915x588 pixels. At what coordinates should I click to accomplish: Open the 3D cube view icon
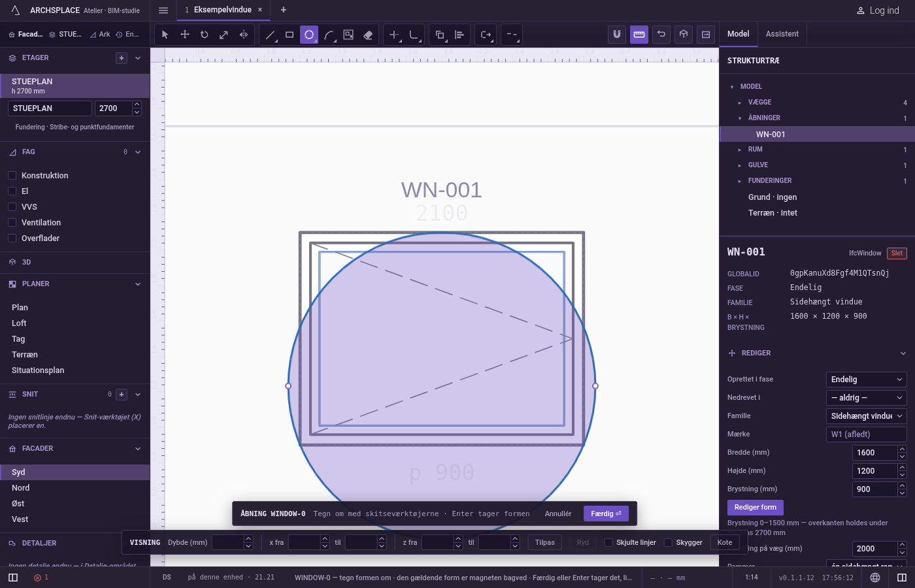684,35
